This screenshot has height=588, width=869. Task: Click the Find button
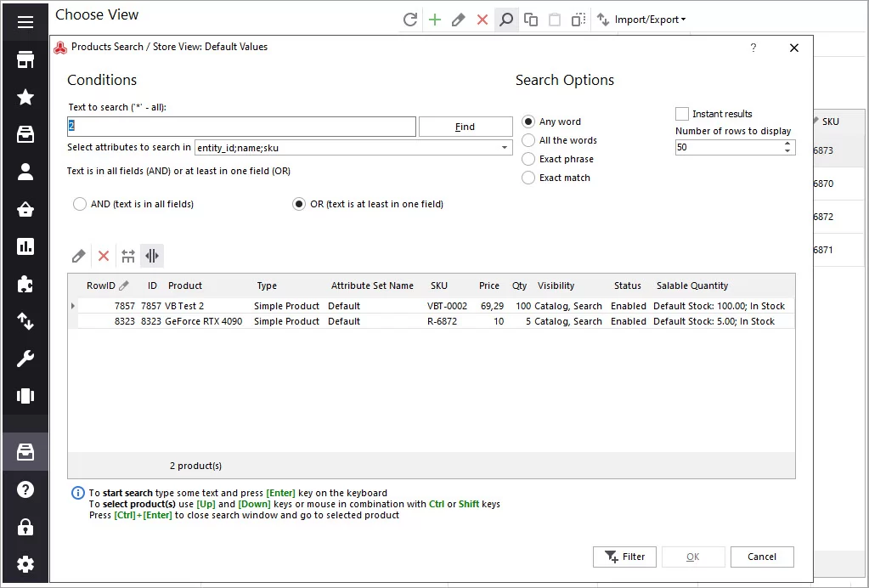pos(466,127)
